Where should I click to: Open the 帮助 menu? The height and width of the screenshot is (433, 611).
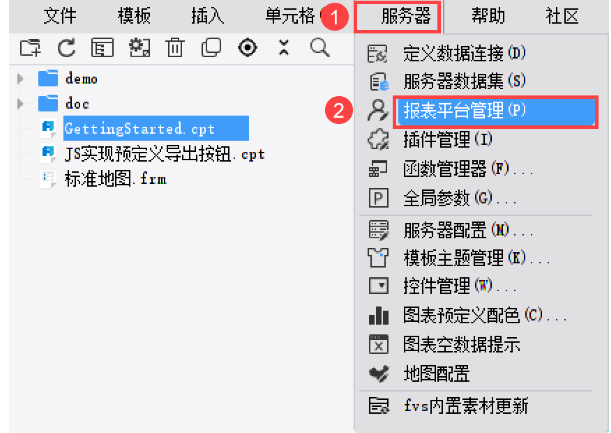[488, 16]
